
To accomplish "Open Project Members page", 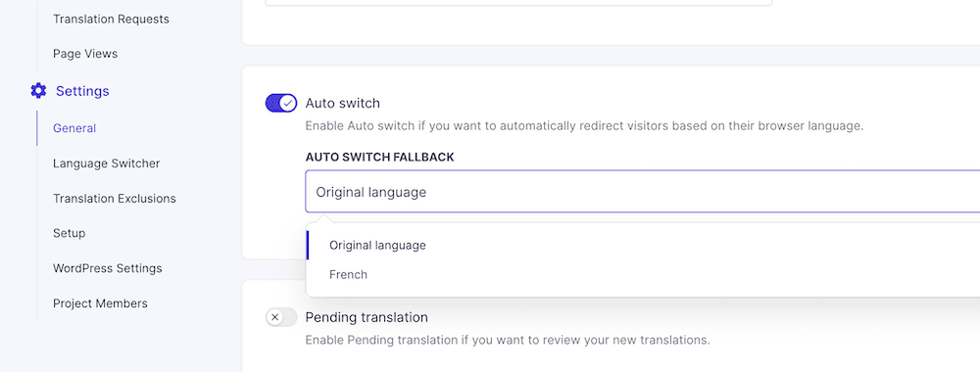I will coord(100,303).
